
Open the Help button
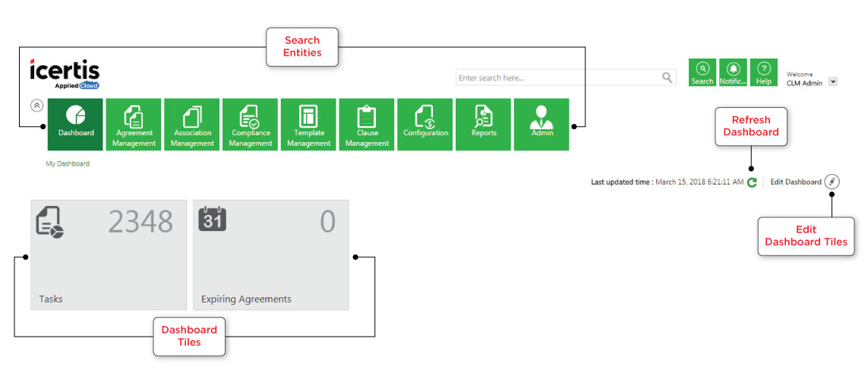(764, 73)
